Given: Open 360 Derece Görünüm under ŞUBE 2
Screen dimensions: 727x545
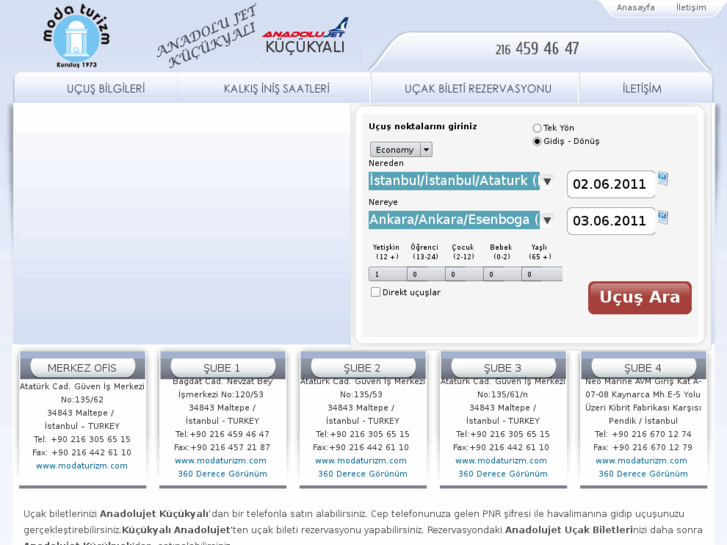Looking at the screenshot, I should pos(363,474).
